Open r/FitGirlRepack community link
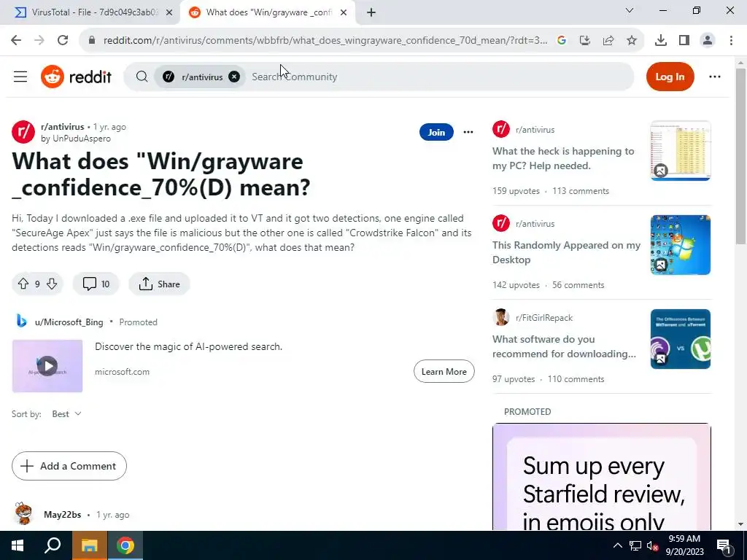 [x=544, y=318]
